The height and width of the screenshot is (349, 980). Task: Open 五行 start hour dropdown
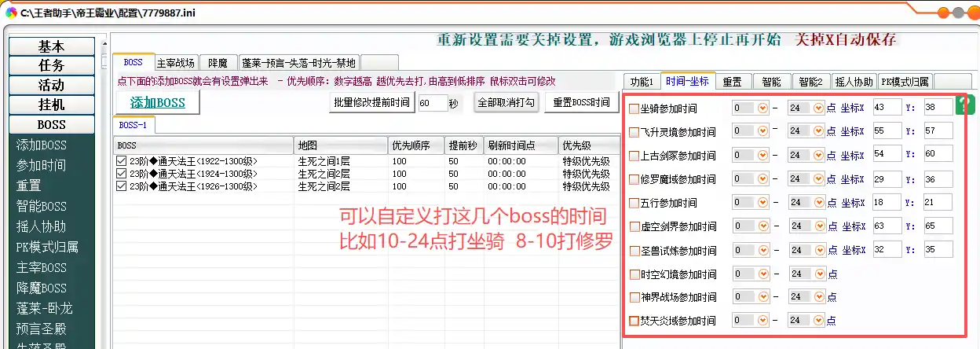click(762, 202)
